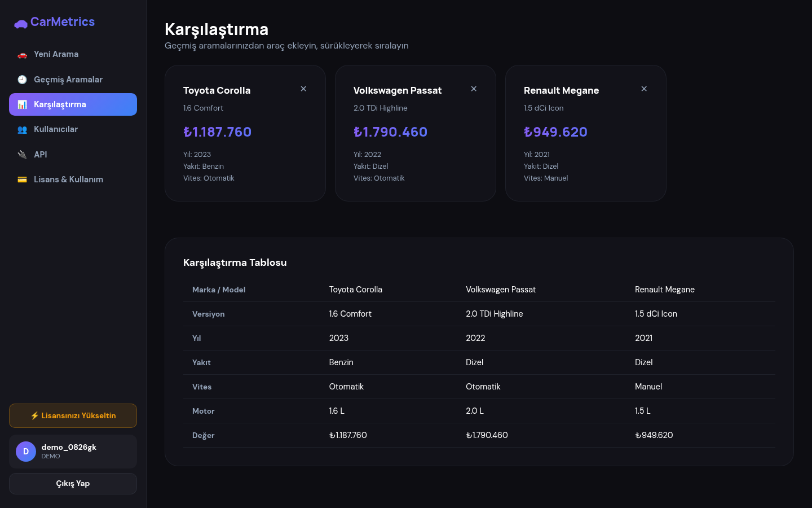This screenshot has height=508, width=812.
Task: Click the Versiyon row header
Action: (x=208, y=314)
